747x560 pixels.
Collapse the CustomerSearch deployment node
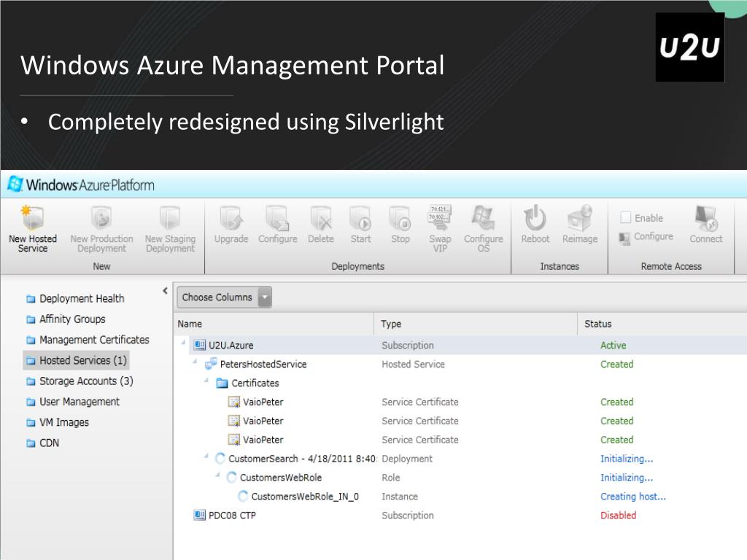click(206, 456)
